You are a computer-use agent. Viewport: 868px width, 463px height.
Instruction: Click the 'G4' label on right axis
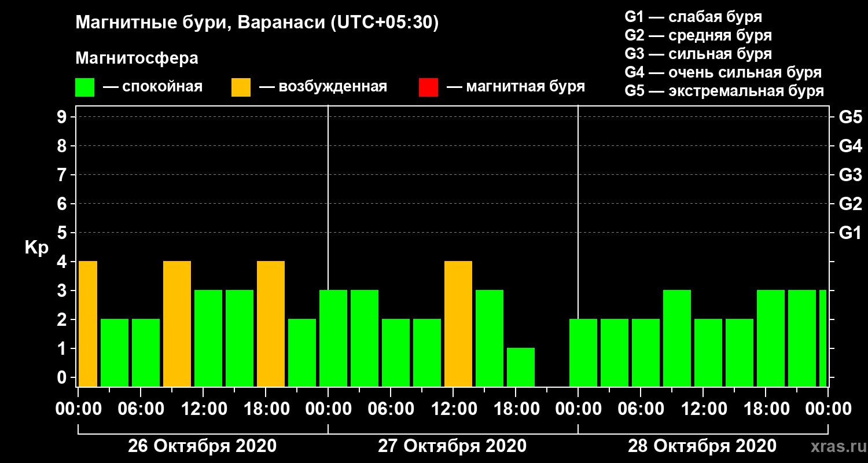click(850, 146)
